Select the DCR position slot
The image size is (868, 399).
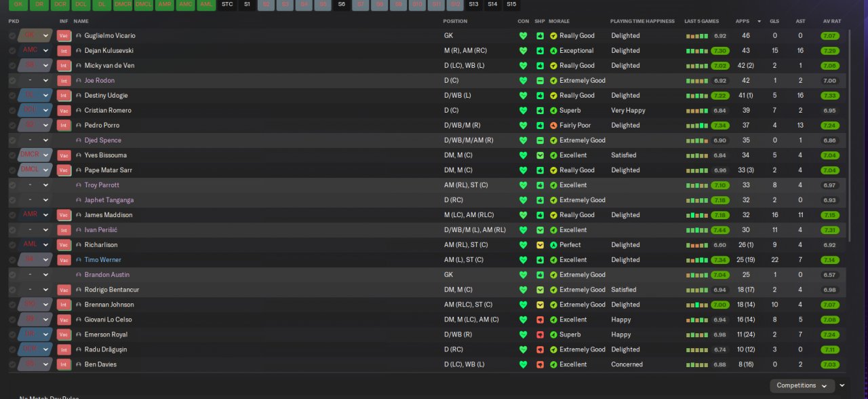tap(60, 4)
